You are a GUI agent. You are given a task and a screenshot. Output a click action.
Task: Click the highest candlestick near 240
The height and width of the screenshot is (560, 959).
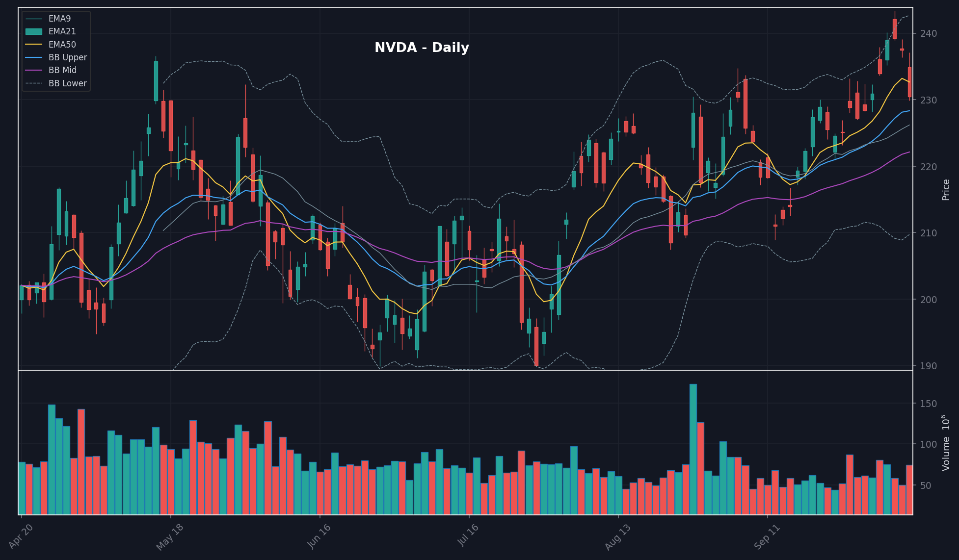pos(895,28)
